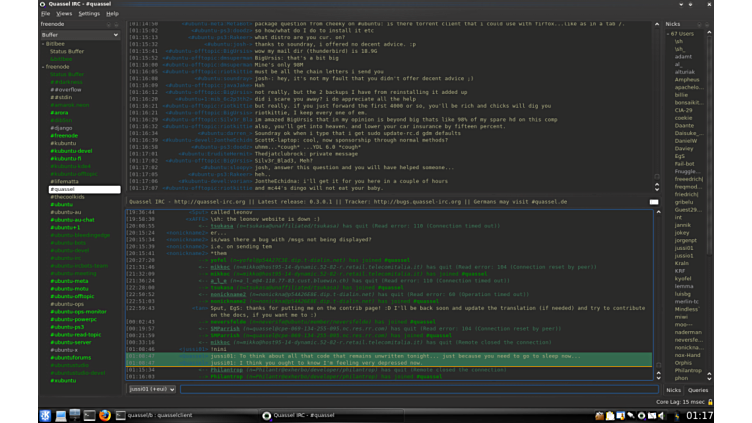Open the terminal icon in the taskbar
Screen dimensions: 752x423
[89, 415]
